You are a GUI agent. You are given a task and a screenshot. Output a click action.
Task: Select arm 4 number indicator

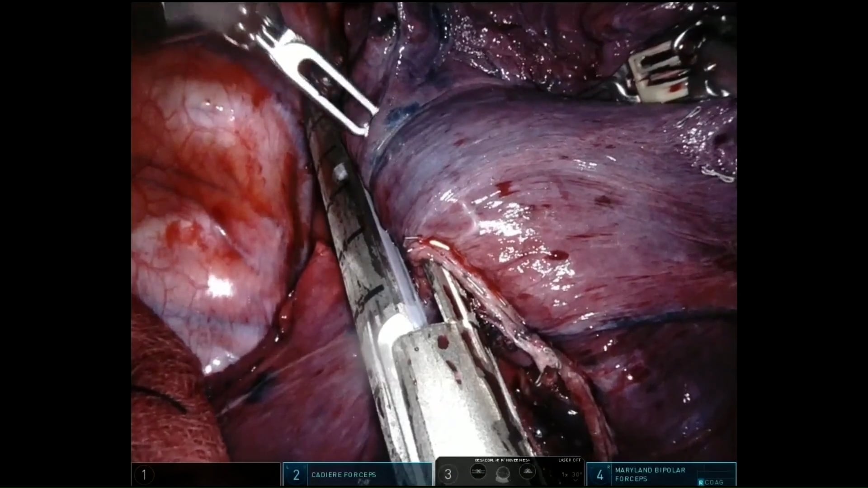600,475
